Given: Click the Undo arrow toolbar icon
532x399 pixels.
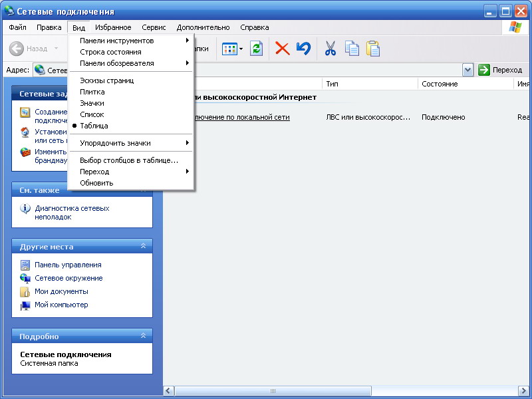Looking at the screenshot, I should (x=303, y=49).
